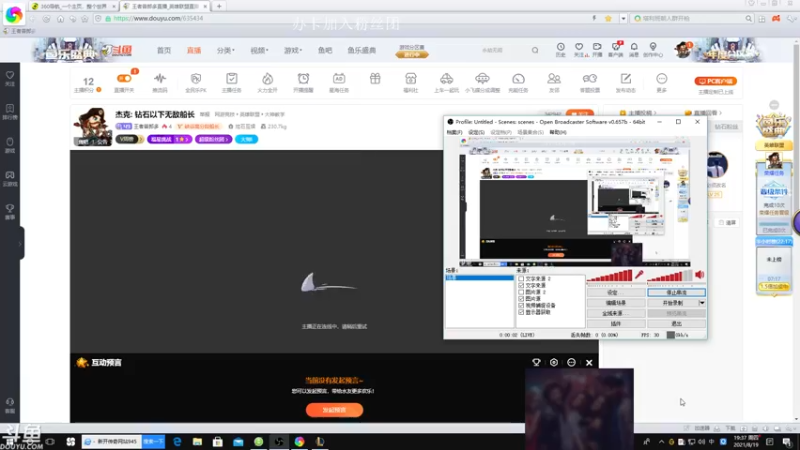Open the 充能任务 gauge icon
800x450 pixels.
click(x=518, y=79)
